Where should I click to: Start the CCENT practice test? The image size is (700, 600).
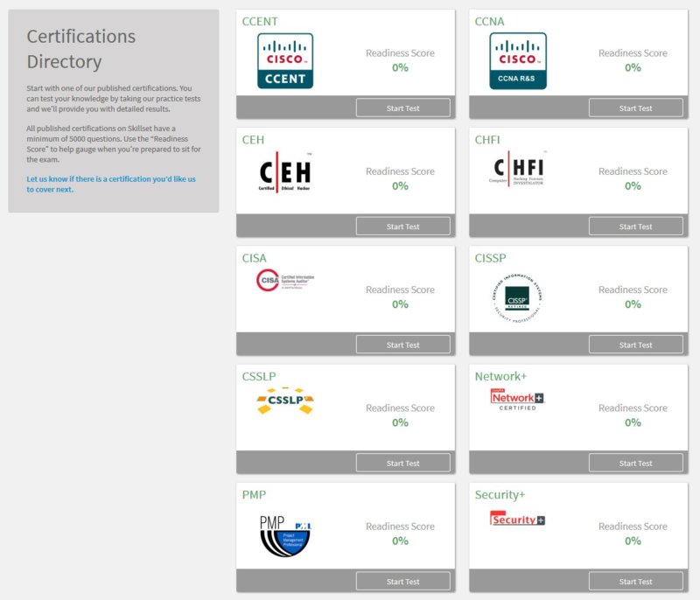[403, 108]
